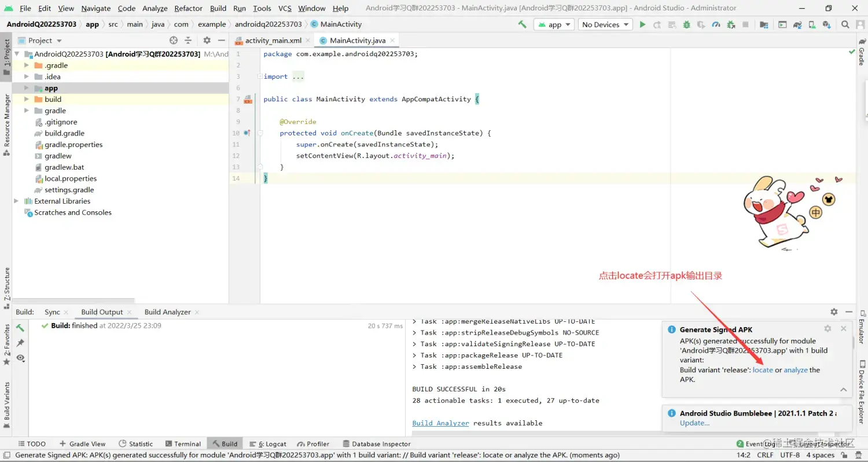Collapse the Generate Signed APK notification chevron

click(x=844, y=390)
